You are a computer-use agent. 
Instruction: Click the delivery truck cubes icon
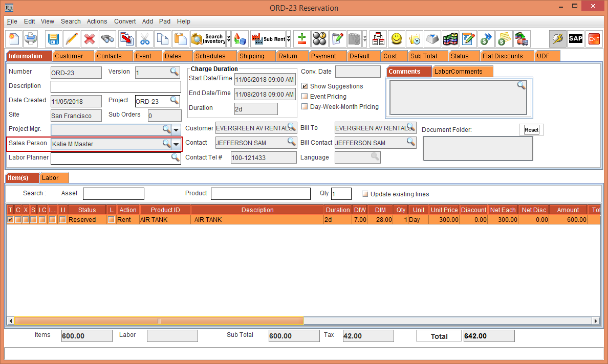pyautogui.click(x=522, y=39)
